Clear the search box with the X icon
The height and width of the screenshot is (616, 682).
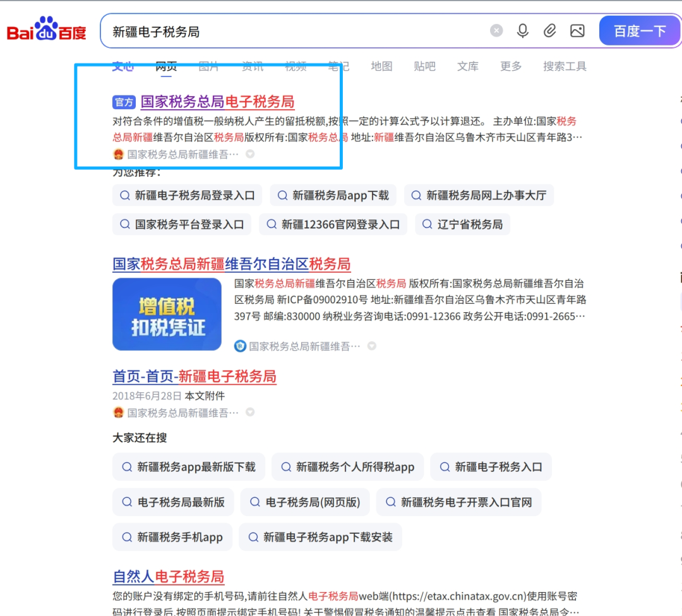(x=496, y=30)
